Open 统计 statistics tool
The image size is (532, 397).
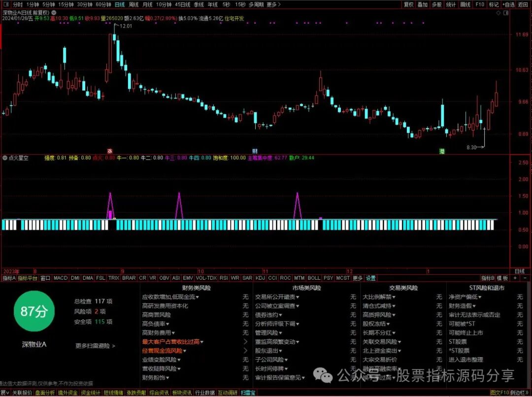(451, 4)
